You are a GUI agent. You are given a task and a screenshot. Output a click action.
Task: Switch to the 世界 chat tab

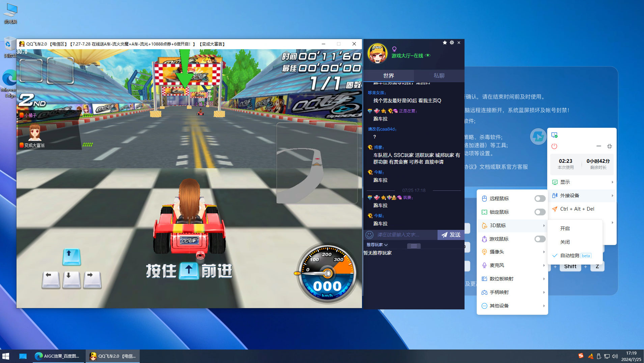389,76
